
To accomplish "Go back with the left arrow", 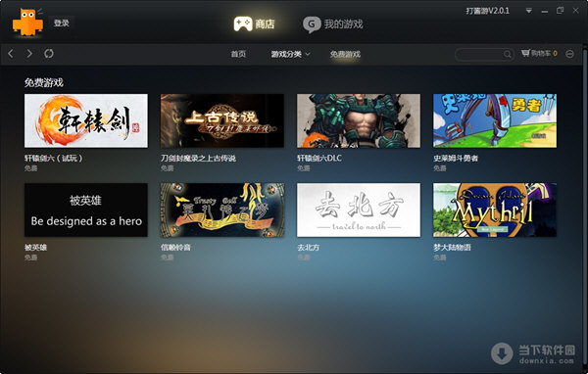I will click(x=11, y=54).
